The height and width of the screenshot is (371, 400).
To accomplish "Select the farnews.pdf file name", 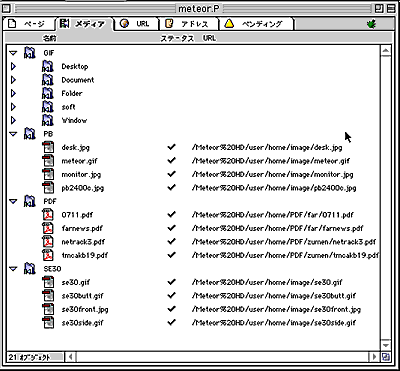I will pos(82,228).
